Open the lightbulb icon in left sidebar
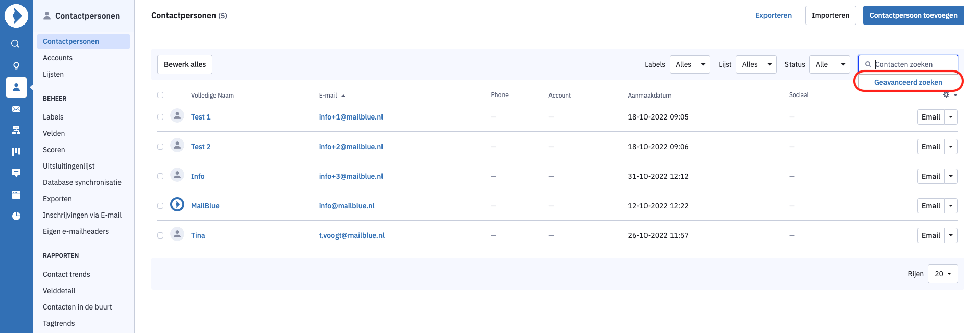980x333 pixels. [x=16, y=66]
